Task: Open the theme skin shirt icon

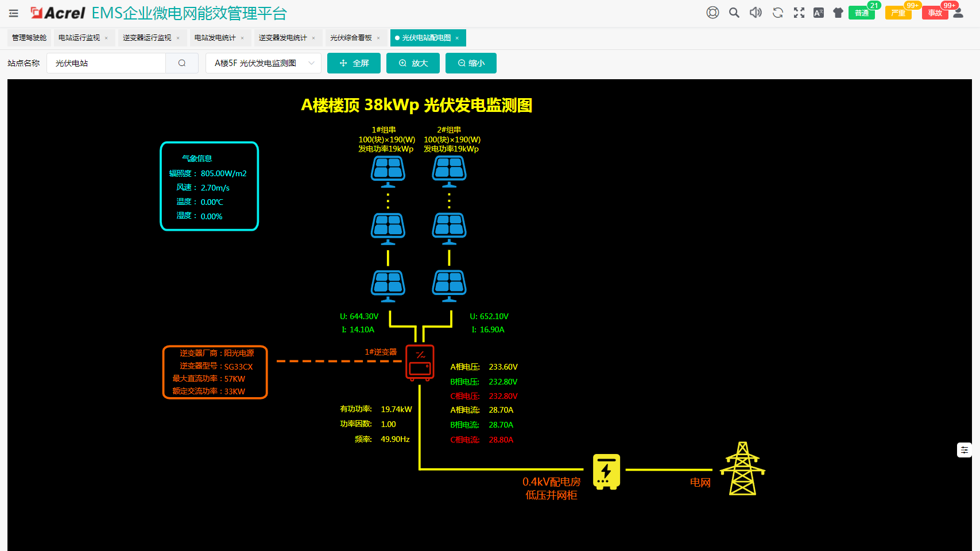Action: (838, 13)
